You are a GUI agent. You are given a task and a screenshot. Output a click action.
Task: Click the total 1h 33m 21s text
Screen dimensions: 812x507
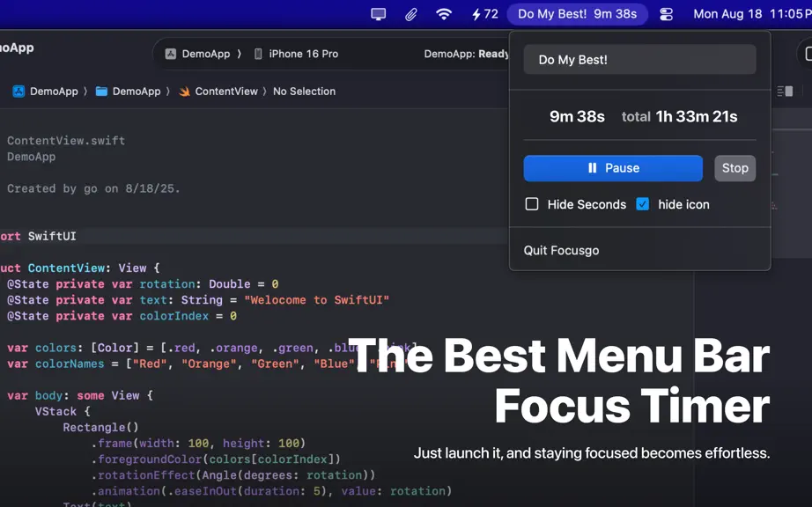click(679, 117)
